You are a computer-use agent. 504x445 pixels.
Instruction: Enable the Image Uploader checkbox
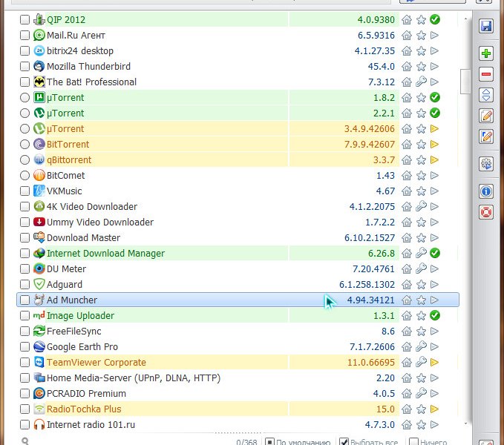pos(24,316)
